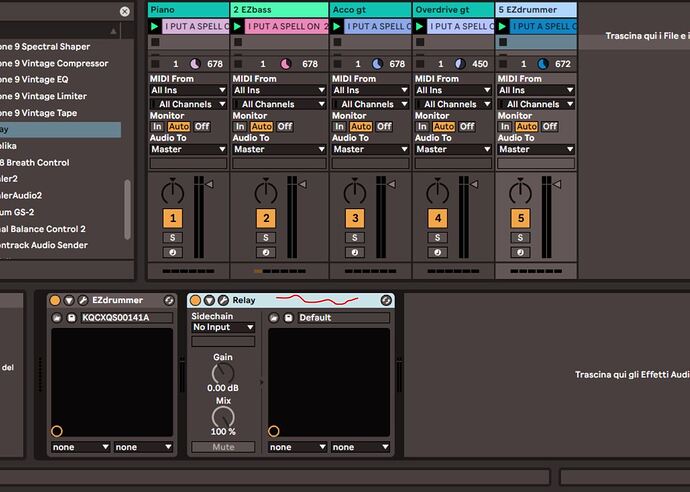Select the Piano track header
This screenshot has width=690, height=492.
pyautogui.click(x=188, y=10)
